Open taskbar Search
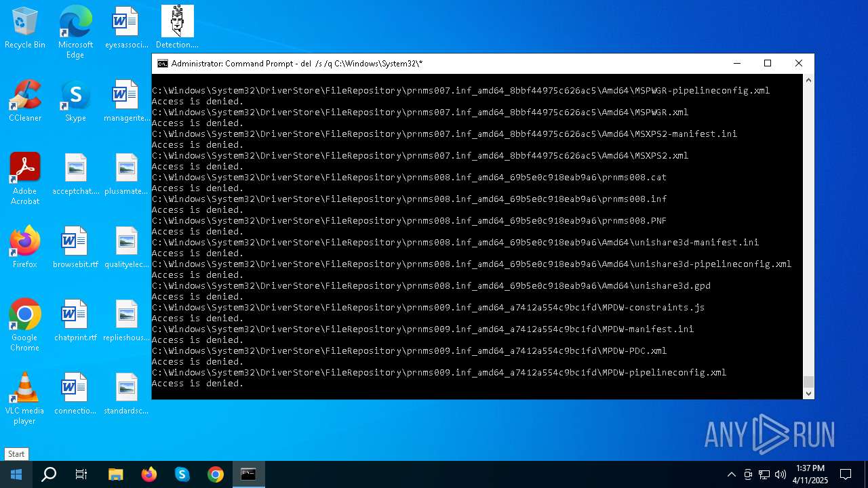Image resolution: width=868 pixels, height=488 pixels. 49,474
